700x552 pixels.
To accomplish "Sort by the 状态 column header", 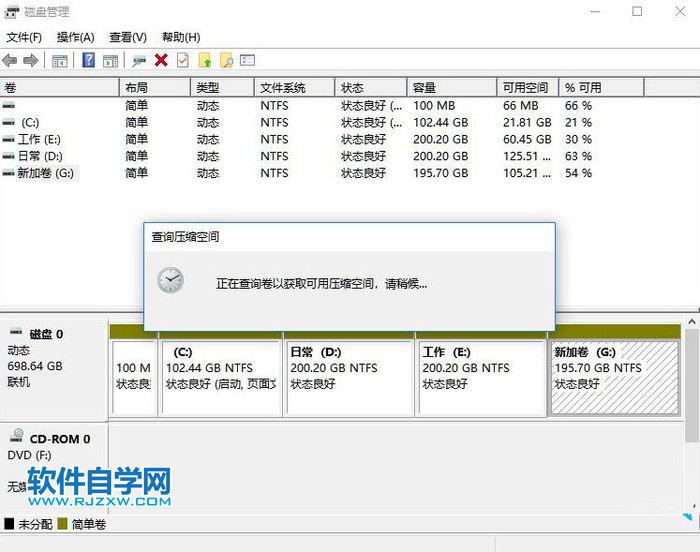I will point(371,88).
